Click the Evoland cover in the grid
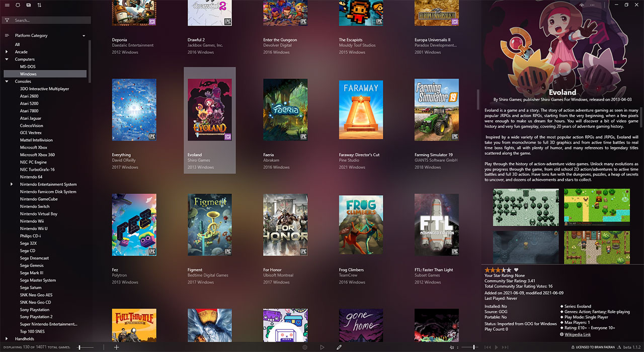The image size is (644, 352). [x=210, y=110]
